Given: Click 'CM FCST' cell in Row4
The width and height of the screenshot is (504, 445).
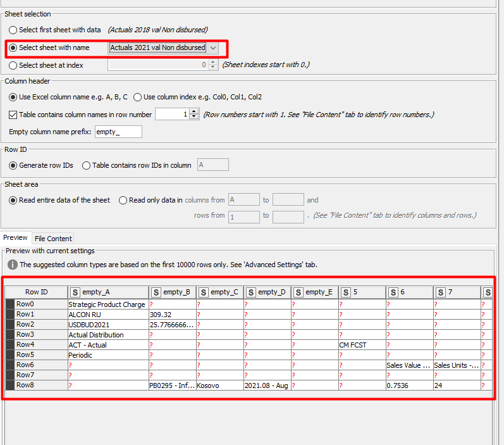Looking at the screenshot, I should coord(362,345).
